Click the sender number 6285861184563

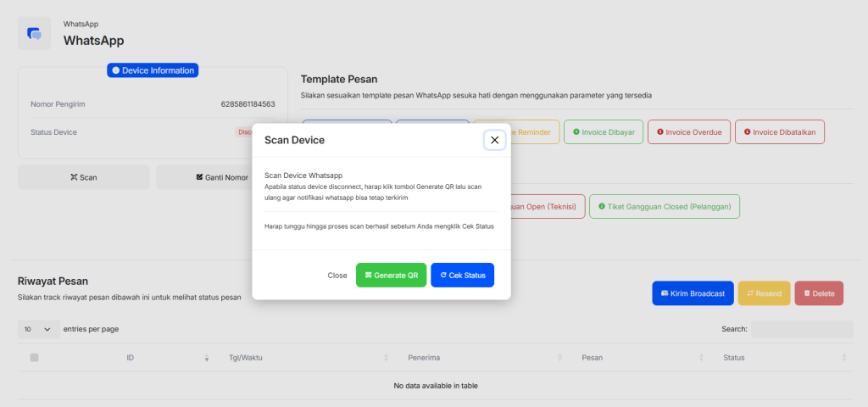point(248,104)
